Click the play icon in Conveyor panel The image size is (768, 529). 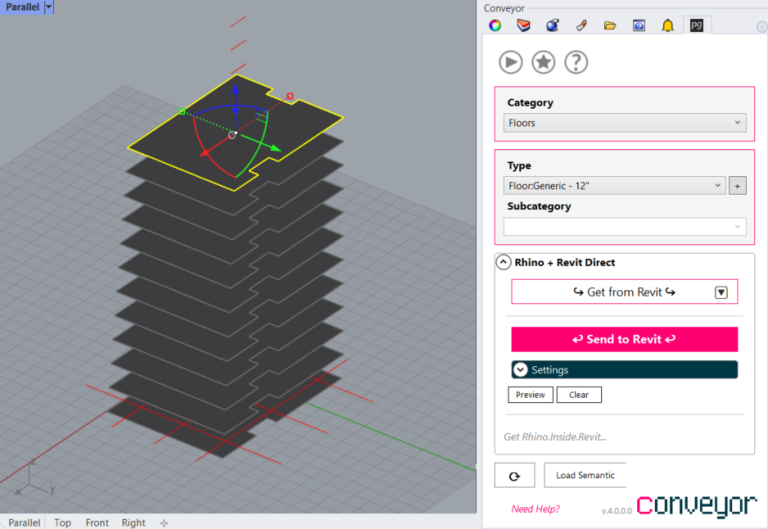[x=511, y=62]
